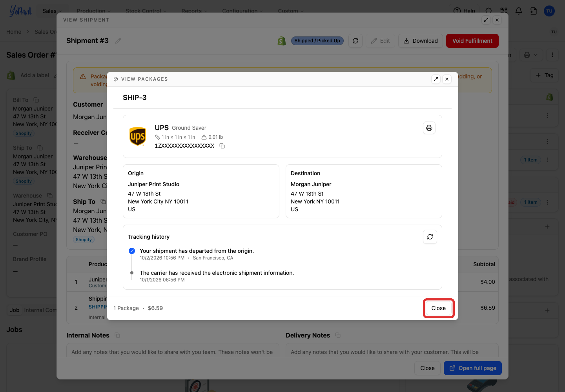Add a Tag to the sales order
Viewport: 565px width, 392px height.
click(545, 75)
